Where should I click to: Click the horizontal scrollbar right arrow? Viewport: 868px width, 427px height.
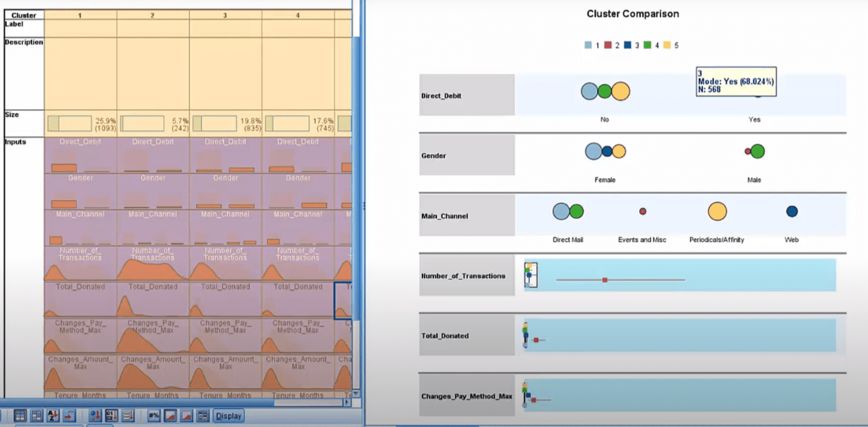pos(347,402)
